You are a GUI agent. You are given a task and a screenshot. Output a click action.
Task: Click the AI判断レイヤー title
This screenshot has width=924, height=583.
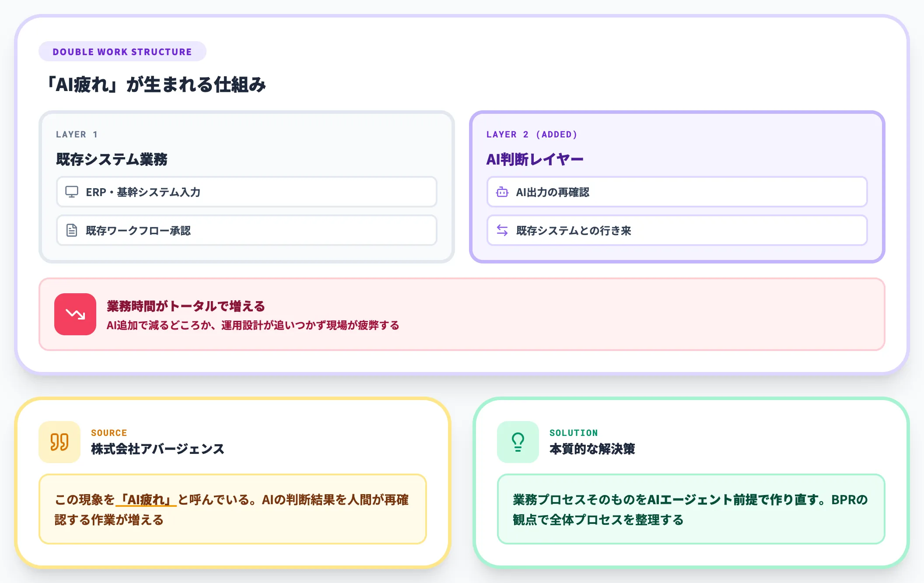(535, 159)
